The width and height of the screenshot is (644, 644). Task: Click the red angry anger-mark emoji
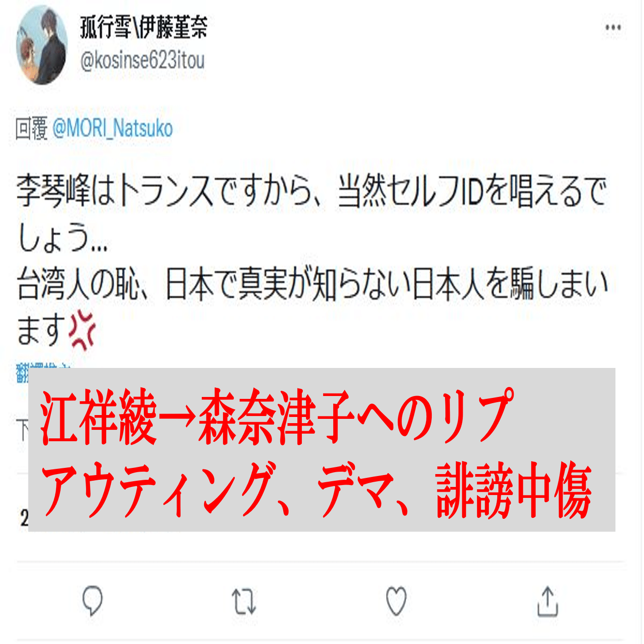pos(82,330)
